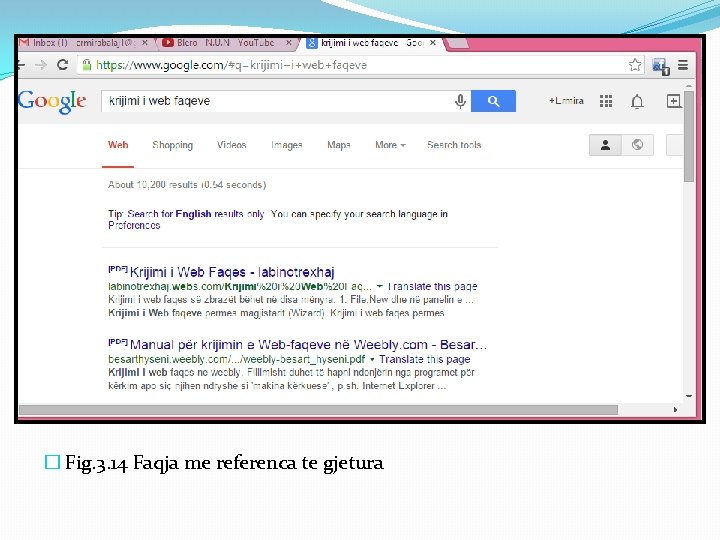
Task: Click the Search for English results link
Action: pyautogui.click(x=196, y=214)
